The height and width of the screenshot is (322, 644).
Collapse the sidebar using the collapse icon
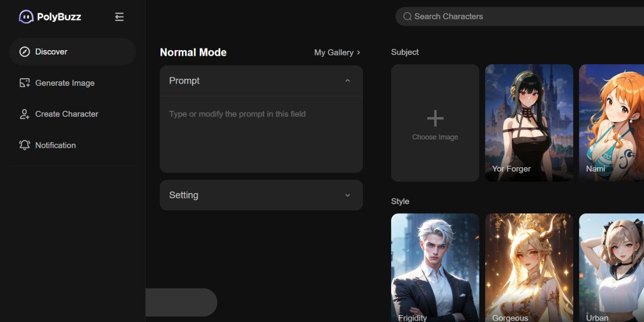coord(119,16)
